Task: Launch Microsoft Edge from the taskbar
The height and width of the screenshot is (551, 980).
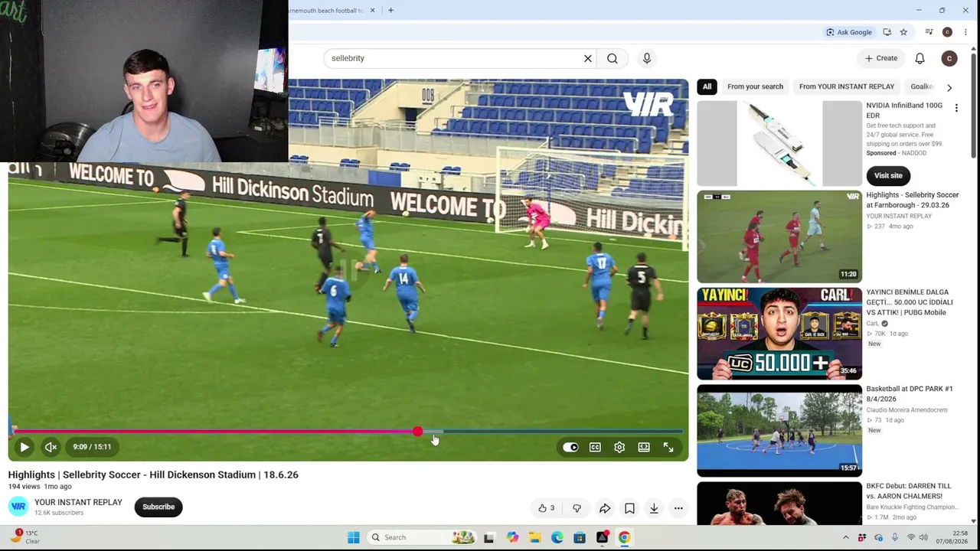Action: coord(557,537)
